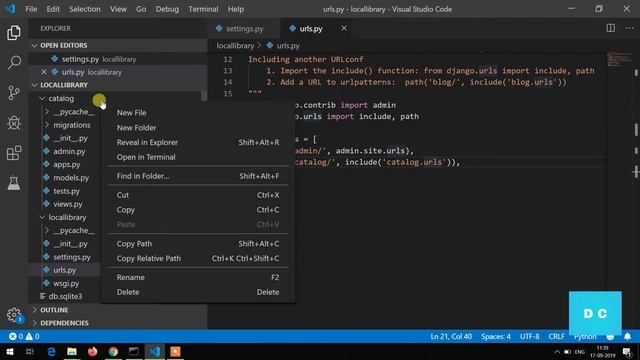
Task: Open the Selection menu in menu bar
Action: click(x=84, y=9)
